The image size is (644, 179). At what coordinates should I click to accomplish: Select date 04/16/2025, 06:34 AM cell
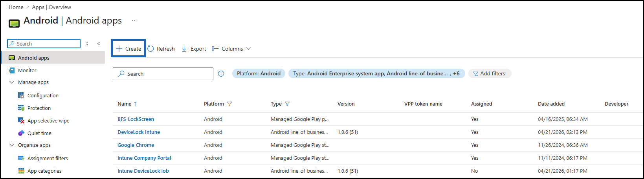coord(563,119)
